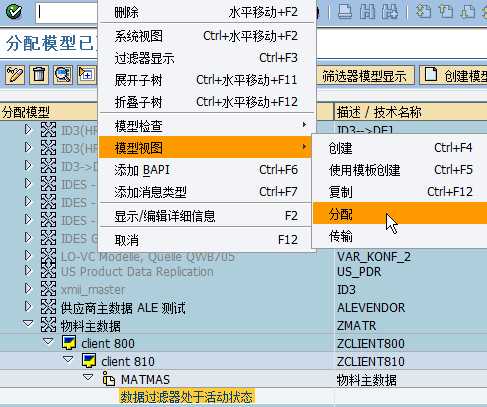The image size is (487, 407).
Task: Choose 使用模板创建 in the submenu
Action: [x=400, y=170]
